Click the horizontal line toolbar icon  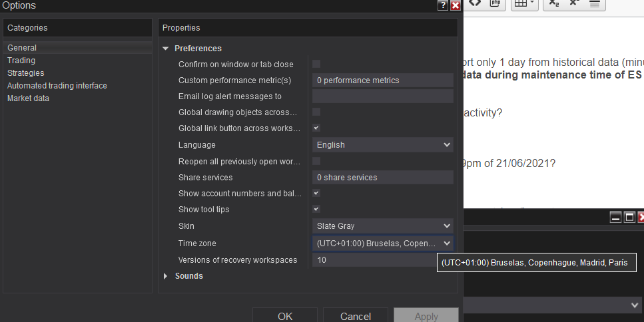595,4
